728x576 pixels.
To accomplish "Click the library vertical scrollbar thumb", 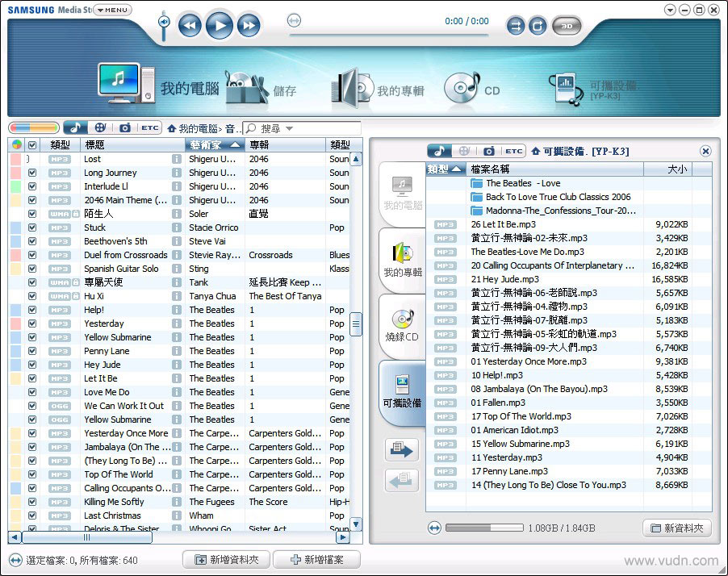I will click(x=356, y=324).
